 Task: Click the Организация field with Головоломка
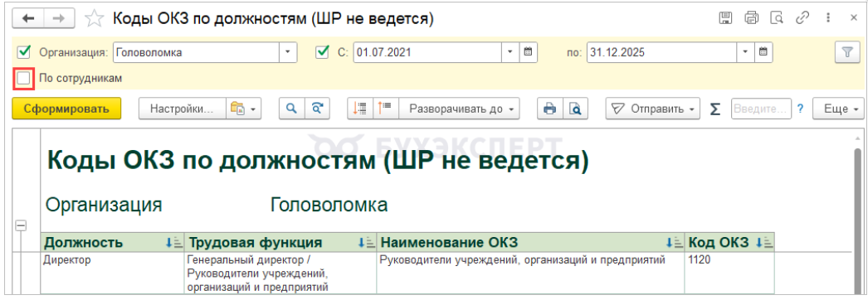click(x=197, y=52)
